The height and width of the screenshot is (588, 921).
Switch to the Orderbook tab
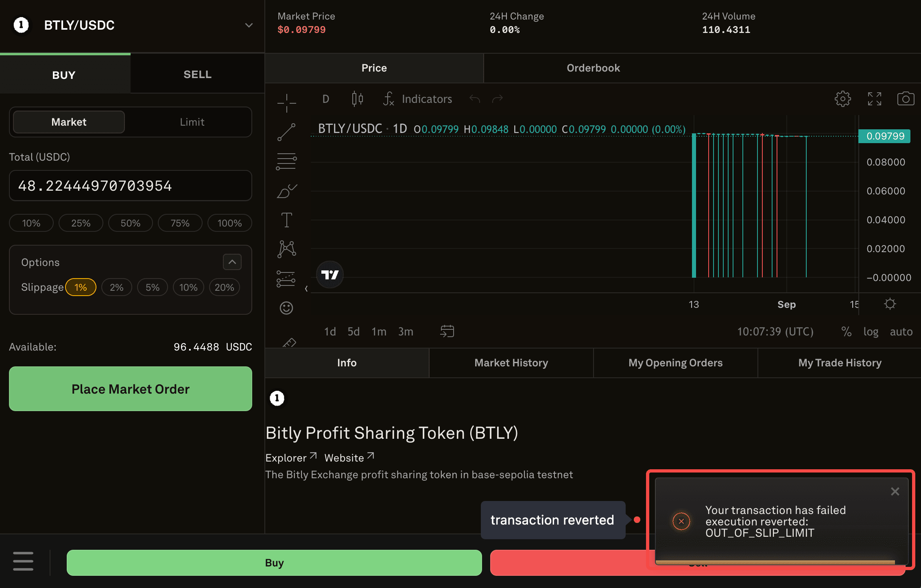[x=593, y=68]
